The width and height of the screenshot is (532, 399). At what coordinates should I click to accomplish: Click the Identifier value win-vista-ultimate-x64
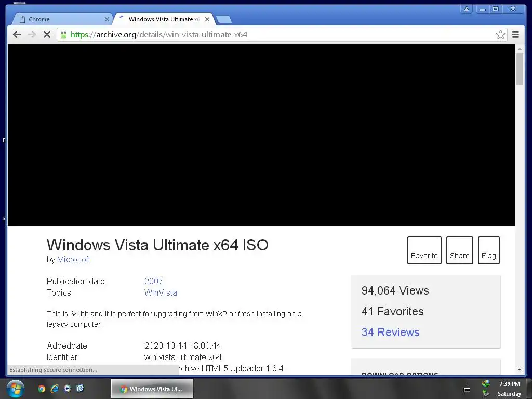tap(183, 357)
